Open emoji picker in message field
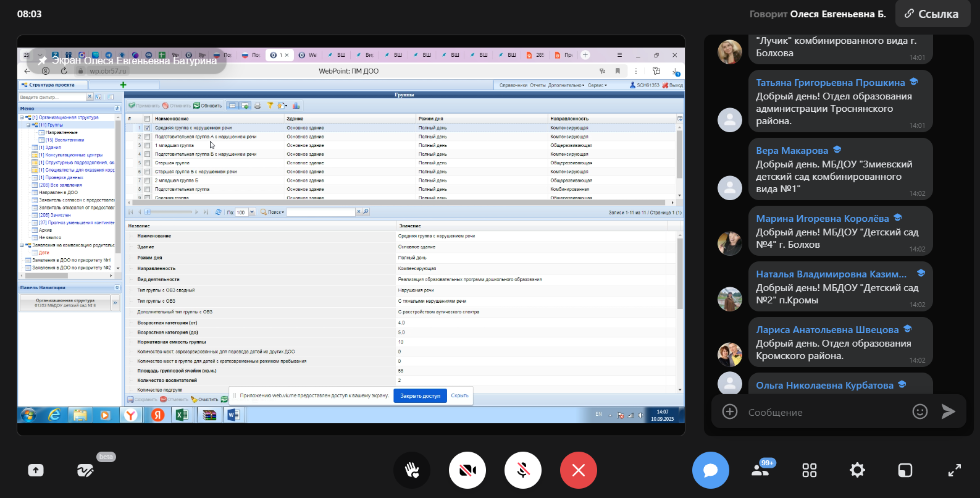 click(x=919, y=411)
